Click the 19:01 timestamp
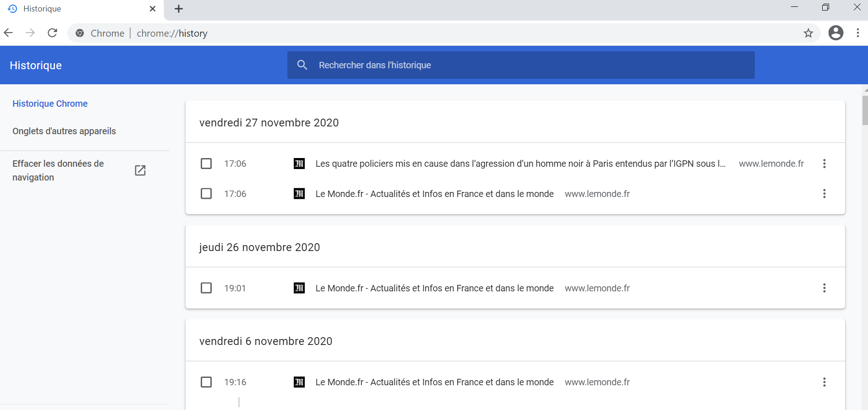868x410 pixels. pos(235,288)
